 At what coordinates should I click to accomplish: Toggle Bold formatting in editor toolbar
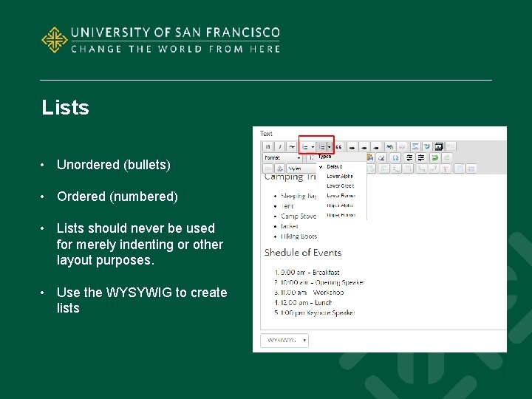click(267, 146)
